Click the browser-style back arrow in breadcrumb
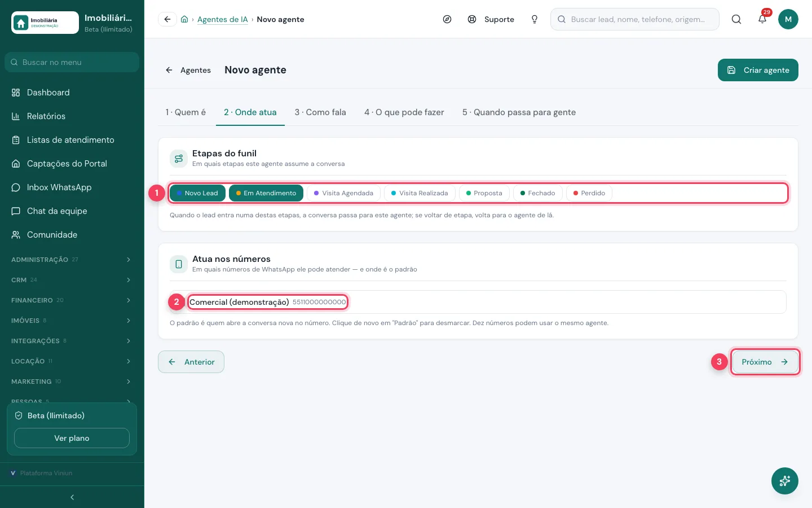This screenshot has height=508, width=812. click(167, 19)
